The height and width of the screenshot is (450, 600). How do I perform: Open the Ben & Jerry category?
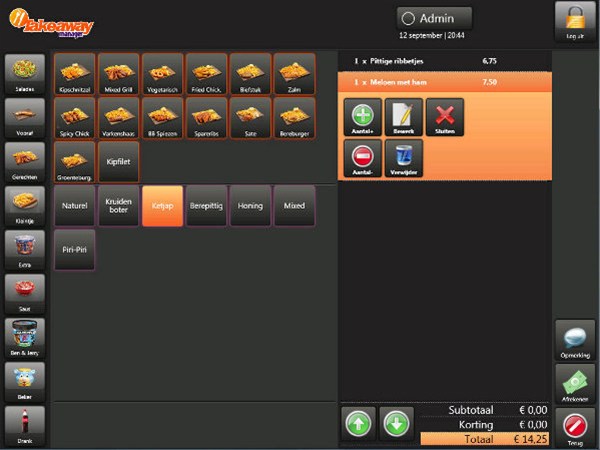(x=25, y=338)
